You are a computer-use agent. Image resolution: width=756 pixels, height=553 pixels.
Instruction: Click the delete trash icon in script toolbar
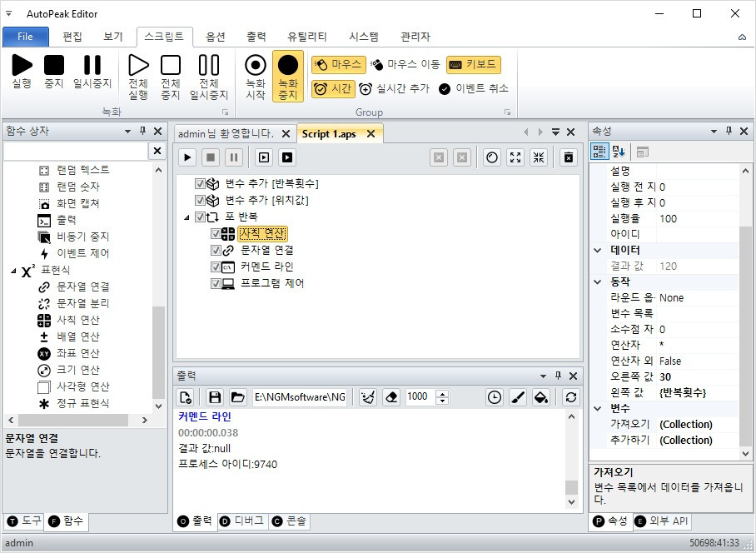(569, 157)
